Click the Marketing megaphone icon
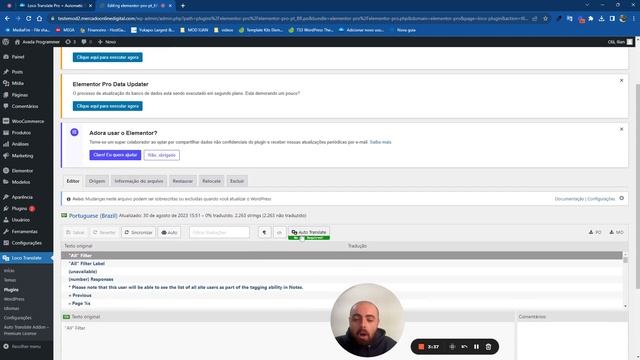This screenshot has height=360, width=640. point(6,156)
